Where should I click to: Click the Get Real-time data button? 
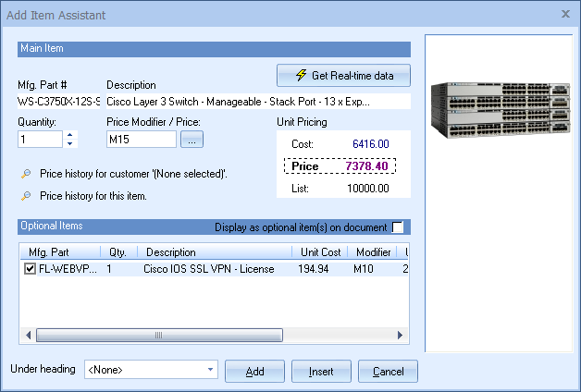pos(343,75)
